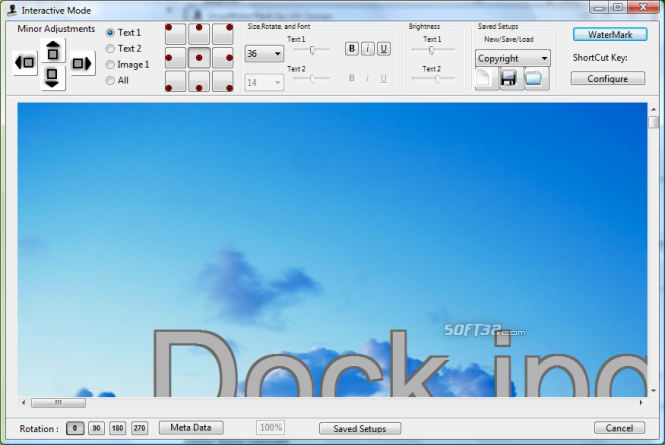Set rotation to 0 degrees
Screen dimensions: 665x445
click(x=75, y=428)
